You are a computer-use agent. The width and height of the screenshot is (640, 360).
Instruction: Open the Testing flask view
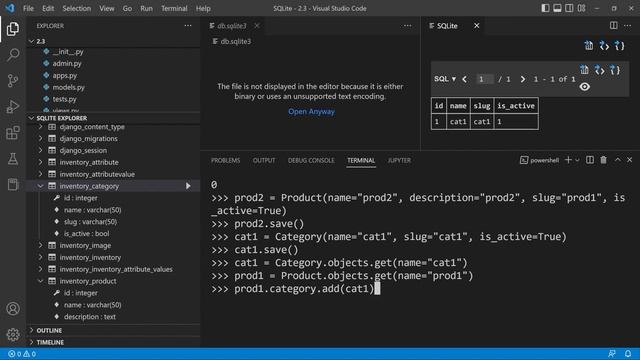(x=13, y=159)
